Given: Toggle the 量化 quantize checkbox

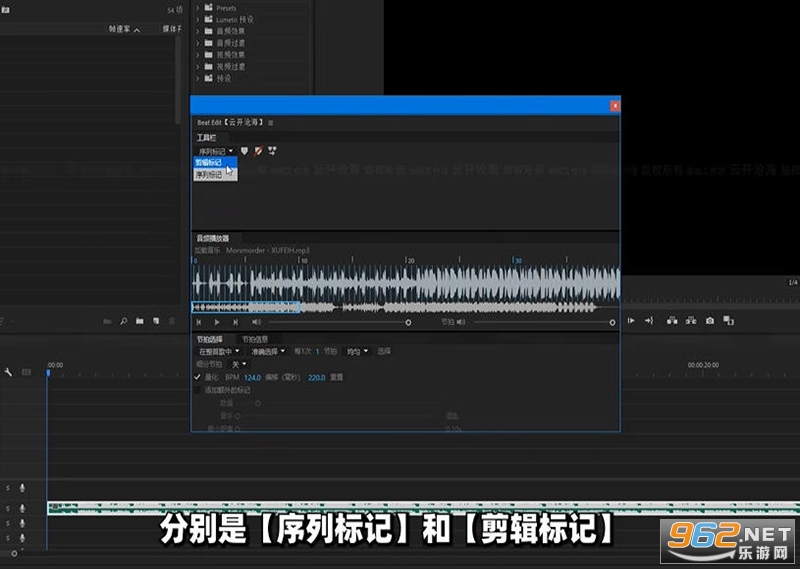Looking at the screenshot, I should coord(197,377).
